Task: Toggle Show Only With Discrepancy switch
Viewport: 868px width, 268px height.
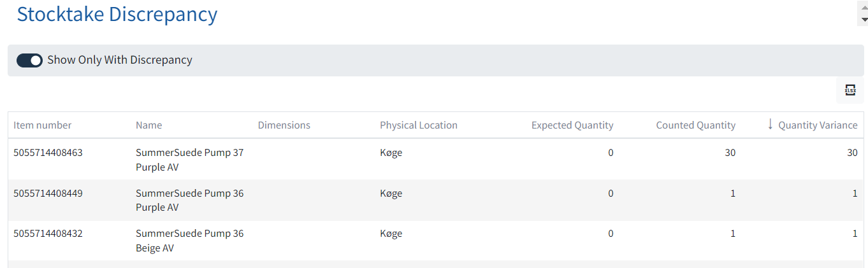Action: (29, 60)
